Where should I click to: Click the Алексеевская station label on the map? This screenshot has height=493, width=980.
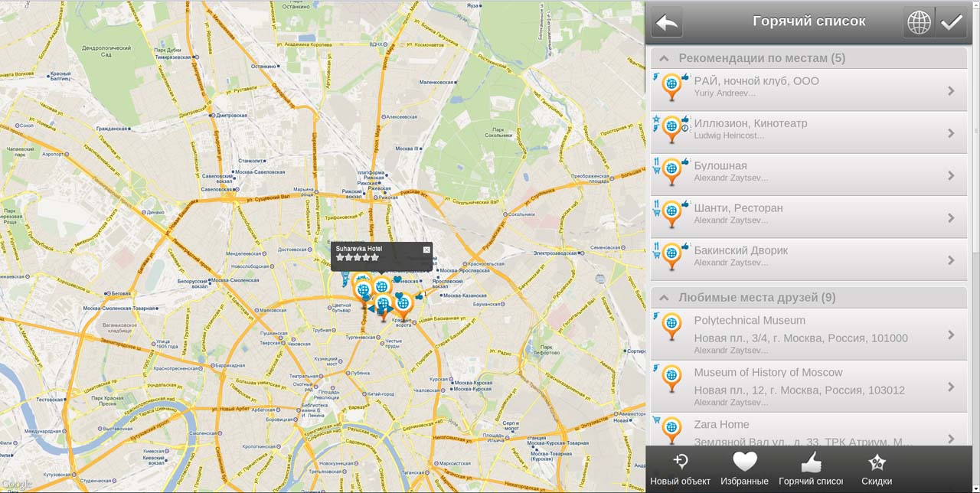[x=400, y=116]
